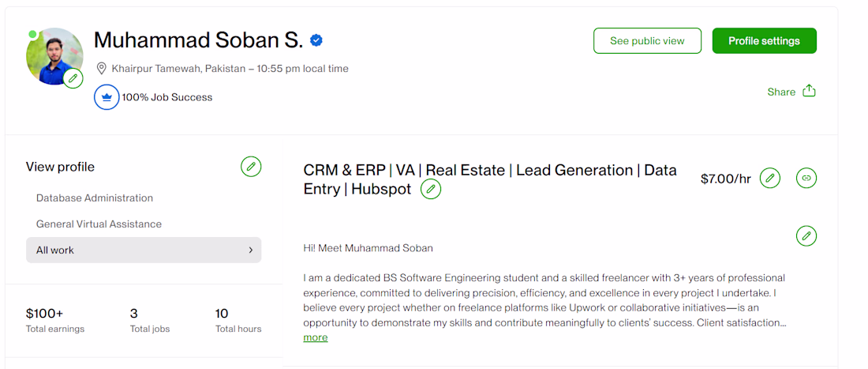This screenshot has width=868, height=369.
Task: Click the Share upload icon
Action: pyautogui.click(x=809, y=91)
